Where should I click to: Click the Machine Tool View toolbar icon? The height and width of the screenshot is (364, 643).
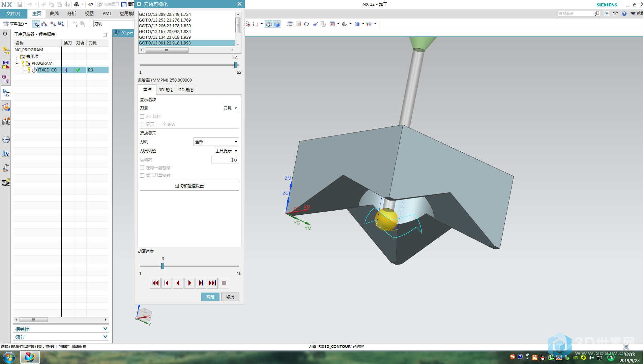(44, 24)
